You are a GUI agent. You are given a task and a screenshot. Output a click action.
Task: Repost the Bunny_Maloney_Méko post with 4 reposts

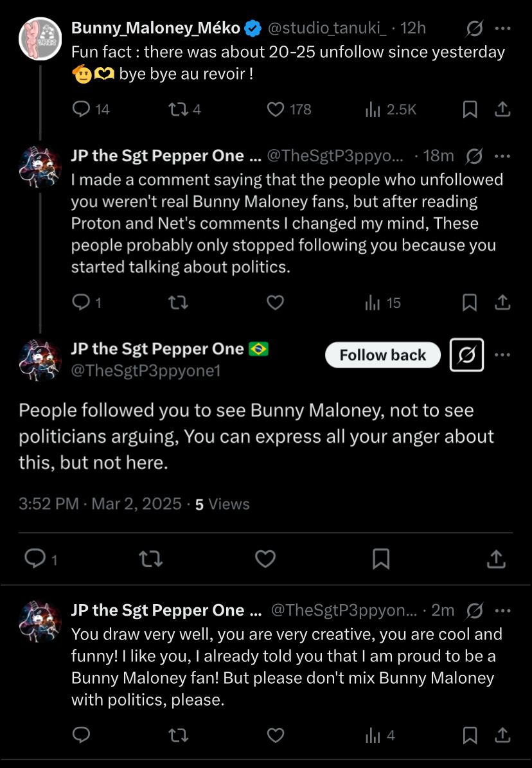[x=175, y=110]
